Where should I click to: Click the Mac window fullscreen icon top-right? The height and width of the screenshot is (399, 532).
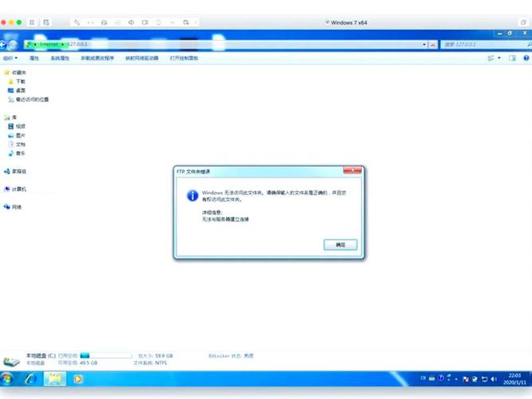[x=523, y=23]
